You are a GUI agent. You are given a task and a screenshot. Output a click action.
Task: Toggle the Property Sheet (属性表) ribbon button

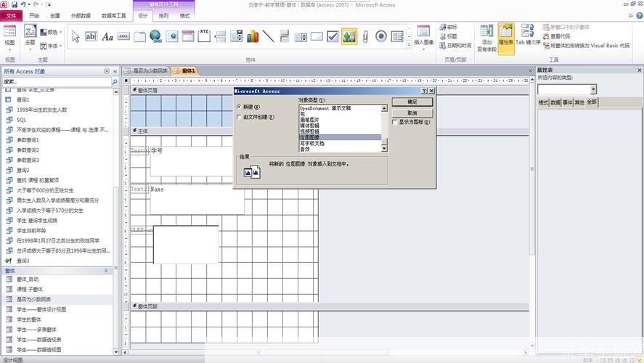coord(506,38)
